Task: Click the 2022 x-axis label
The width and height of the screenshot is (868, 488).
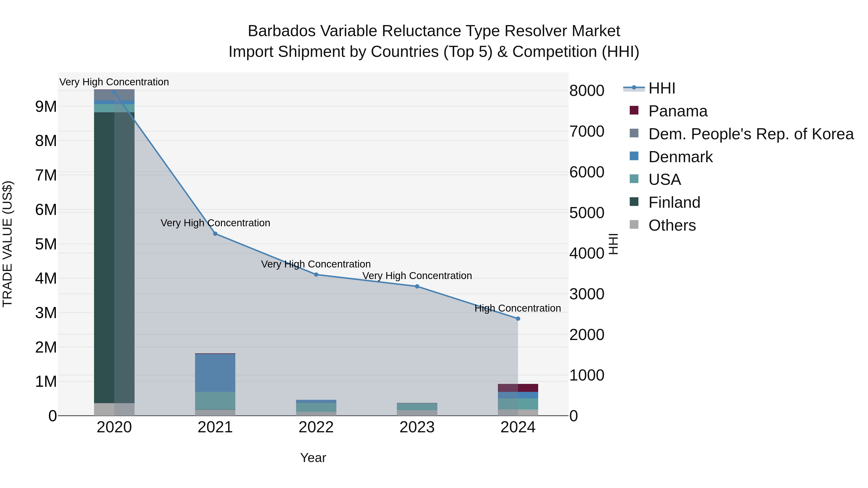Action: (316, 427)
